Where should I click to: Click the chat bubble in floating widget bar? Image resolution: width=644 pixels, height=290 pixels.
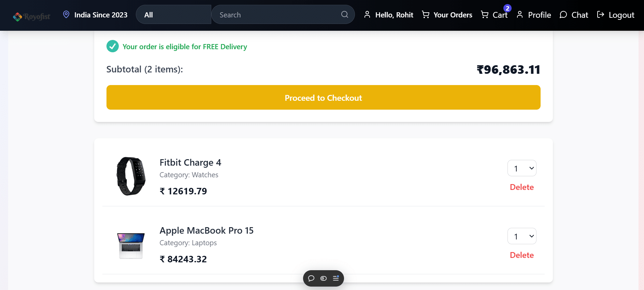tap(311, 278)
